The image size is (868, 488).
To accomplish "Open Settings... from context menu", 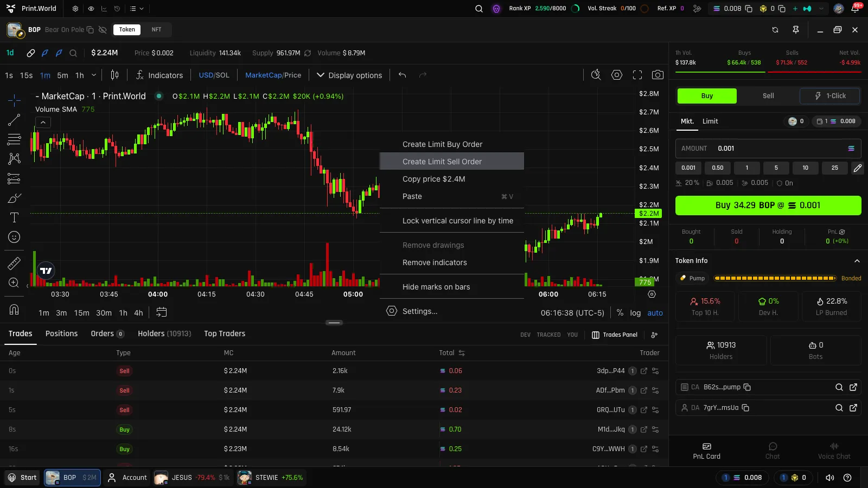I will [x=452, y=311].
